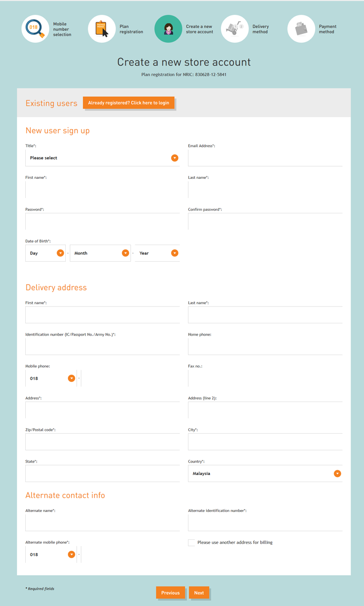
Task: Expand the Year of birth dropdown
Action: 157,253
